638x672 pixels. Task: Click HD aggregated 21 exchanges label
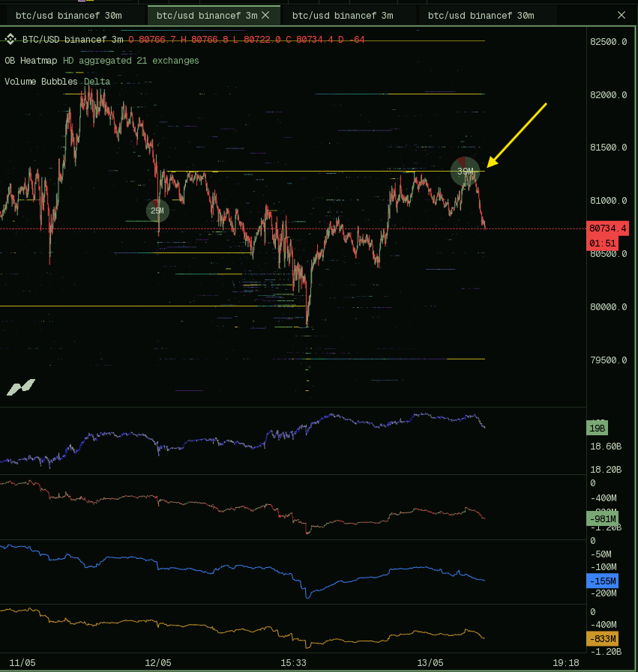(130, 61)
